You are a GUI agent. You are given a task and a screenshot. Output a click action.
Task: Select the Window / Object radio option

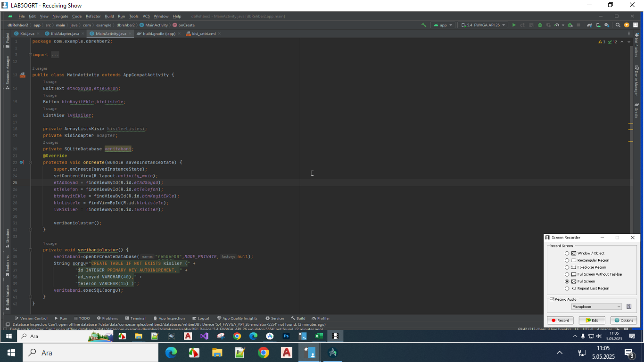coord(567,253)
